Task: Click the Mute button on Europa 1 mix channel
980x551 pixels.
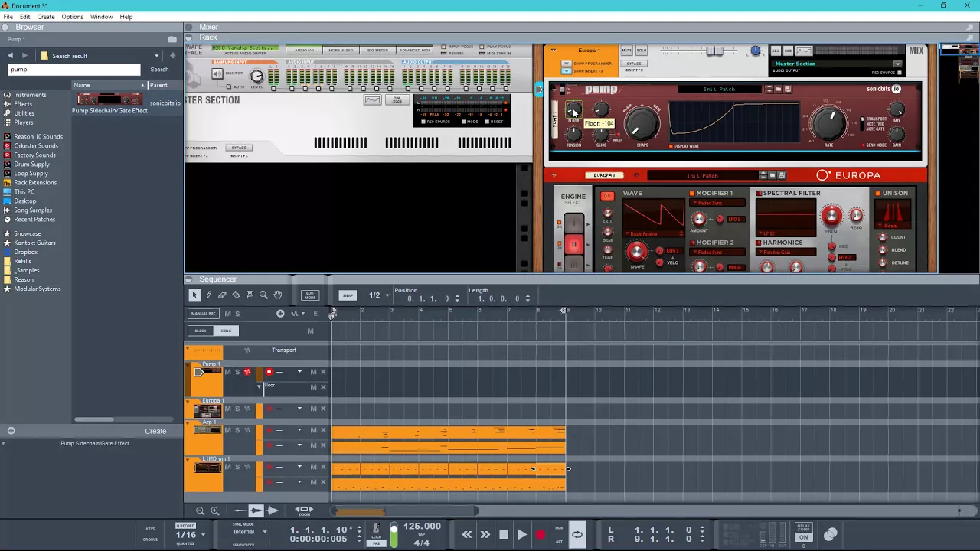Action: tap(626, 51)
